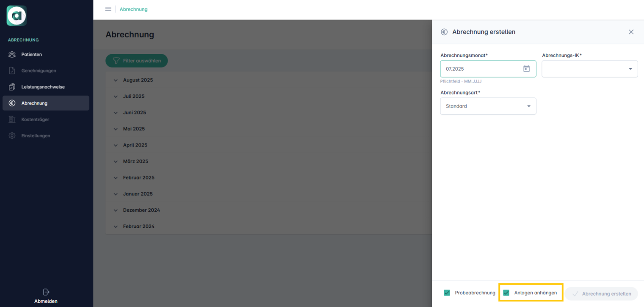The height and width of the screenshot is (307, 644).
Task: Click the Patienten people icon
Action: (x=12, y=54)
